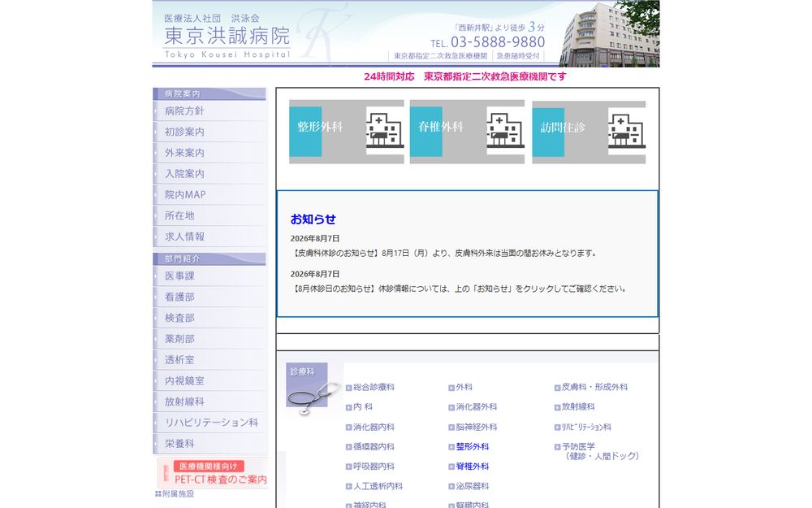Open 看護部 in the sidebar
This screenshot has height=508, width=812.
(209, 297)
